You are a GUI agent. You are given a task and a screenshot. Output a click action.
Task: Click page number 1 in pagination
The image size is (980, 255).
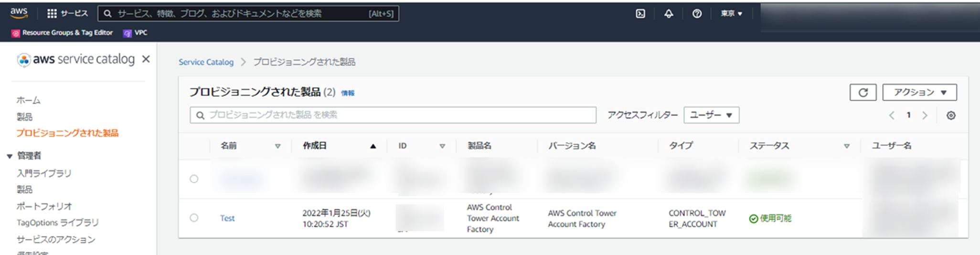coord(908,115)
